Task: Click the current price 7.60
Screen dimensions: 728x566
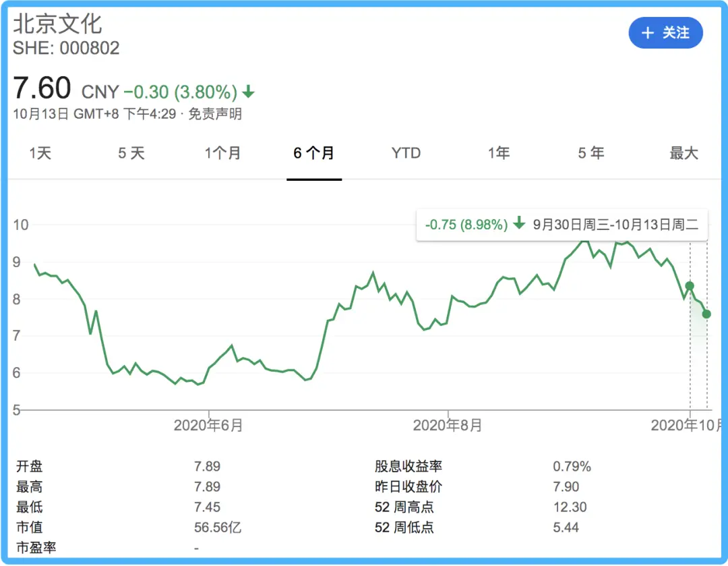Action: [x=42, y=88]
